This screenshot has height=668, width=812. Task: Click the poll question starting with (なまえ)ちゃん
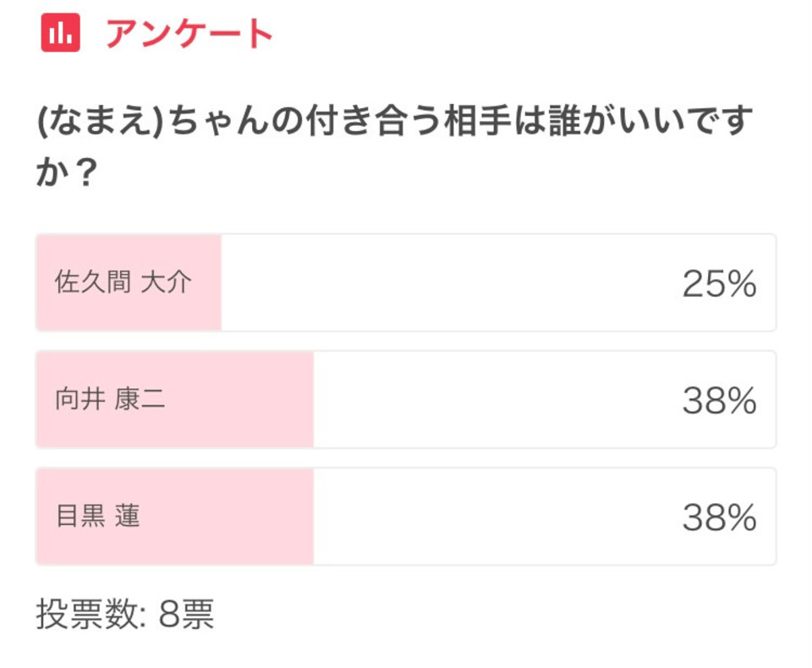395,145
